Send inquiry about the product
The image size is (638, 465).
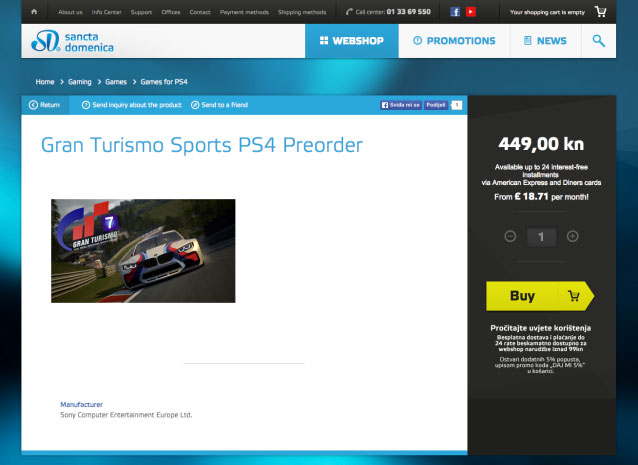click(131, 104)
